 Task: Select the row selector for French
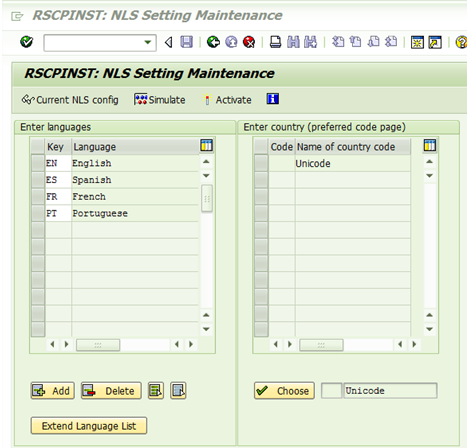38,196
